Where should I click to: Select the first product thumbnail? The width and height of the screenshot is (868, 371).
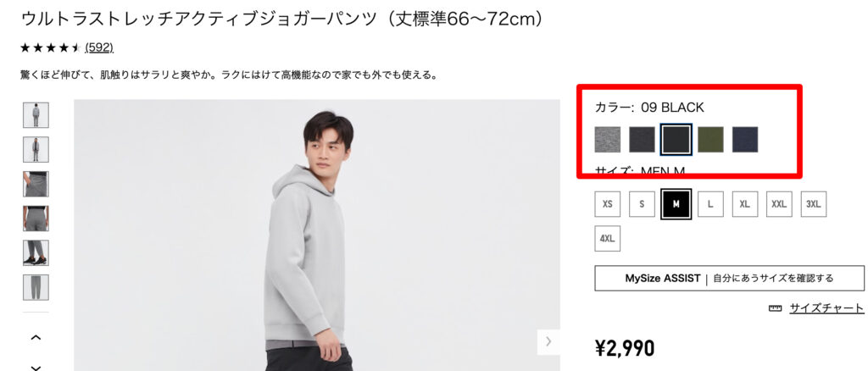[x=36, y=115]
